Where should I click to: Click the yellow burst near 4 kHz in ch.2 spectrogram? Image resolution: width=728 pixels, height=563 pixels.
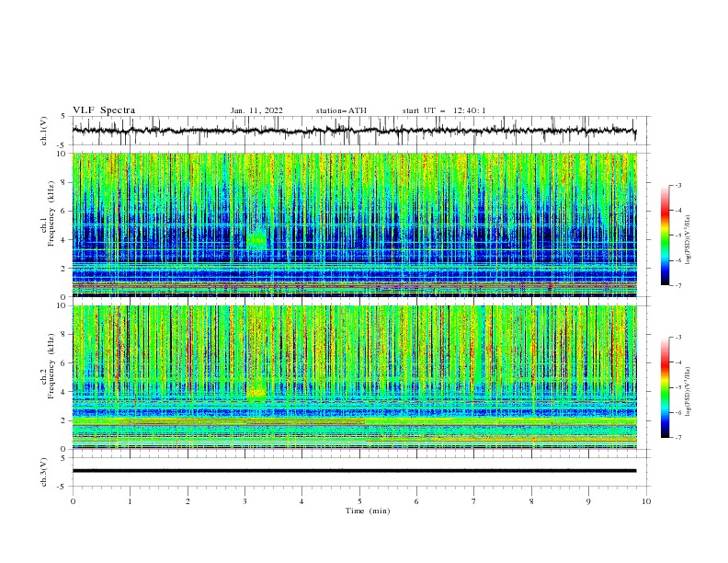click(x=256, y=394)
